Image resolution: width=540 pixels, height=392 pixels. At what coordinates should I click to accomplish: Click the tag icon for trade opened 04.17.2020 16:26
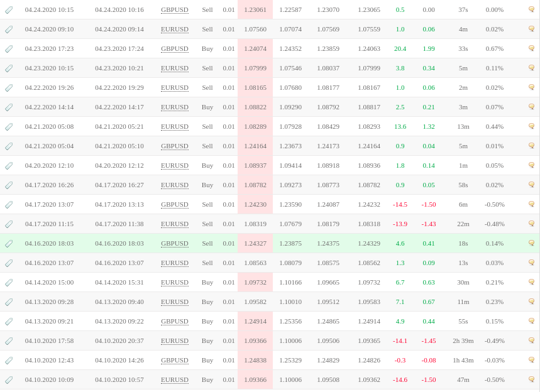point(9,185)
